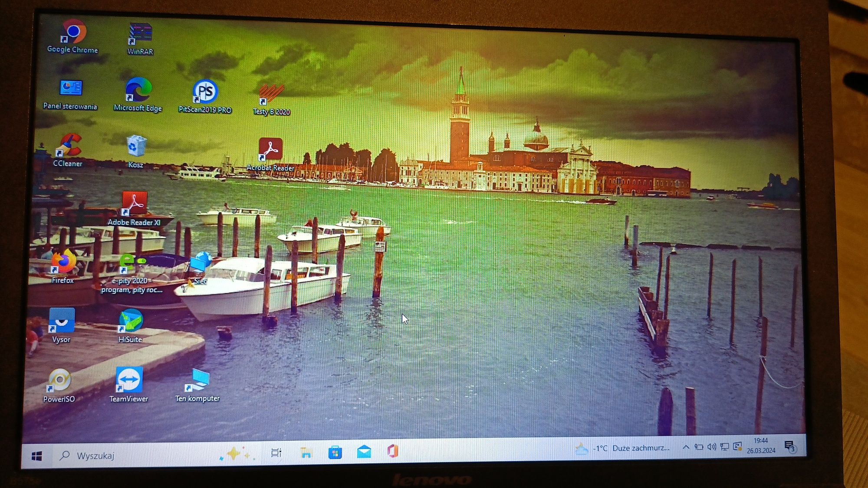Open the clock showing 19:44
Image resolution: width=868 pixels, height=488 pixels.
[x=761, y=445]
